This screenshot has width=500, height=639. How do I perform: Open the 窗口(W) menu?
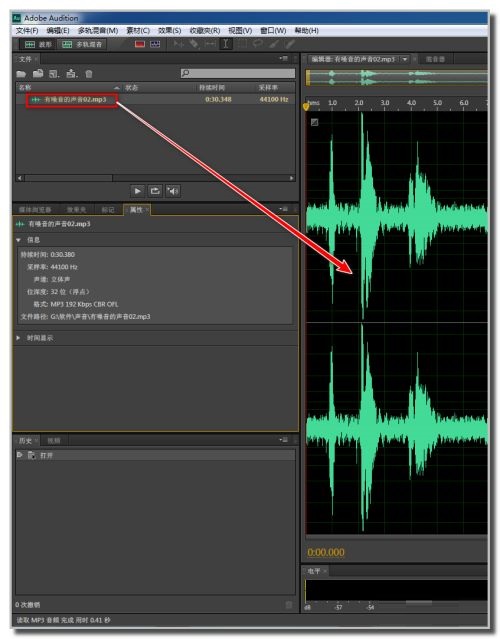click(x=273, y=31)
